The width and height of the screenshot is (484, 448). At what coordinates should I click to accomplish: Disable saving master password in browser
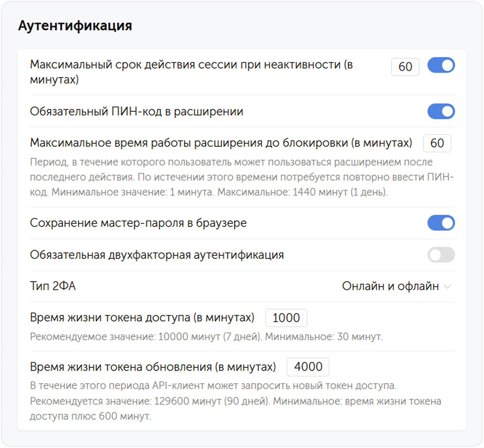(x=441, y=223)
